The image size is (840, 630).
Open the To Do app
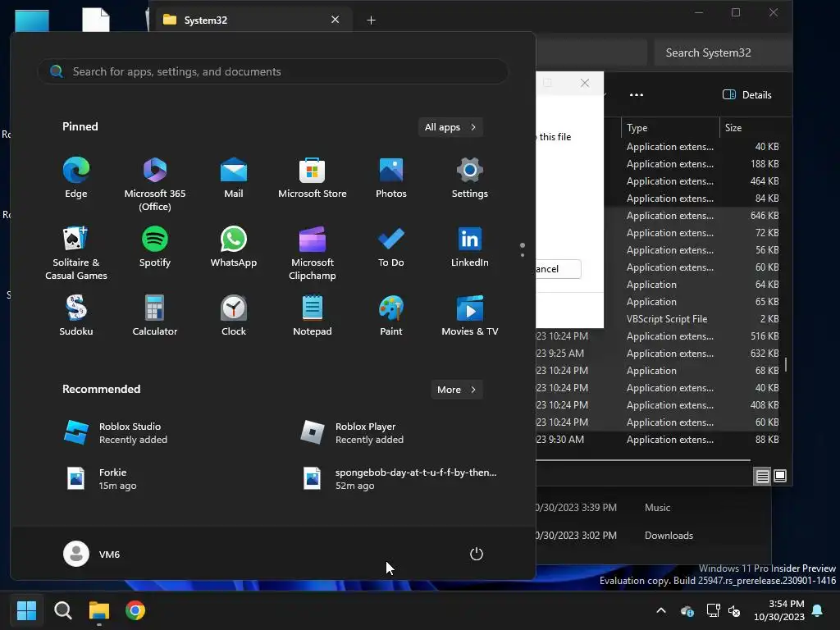pyautogui.click(x=391, y=247)
